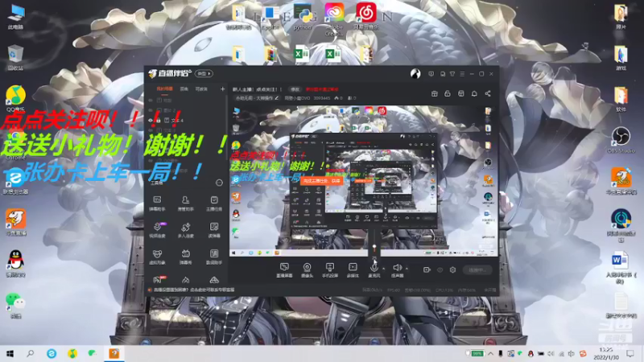Add a 多媒体 media source

tap(353, 270)
